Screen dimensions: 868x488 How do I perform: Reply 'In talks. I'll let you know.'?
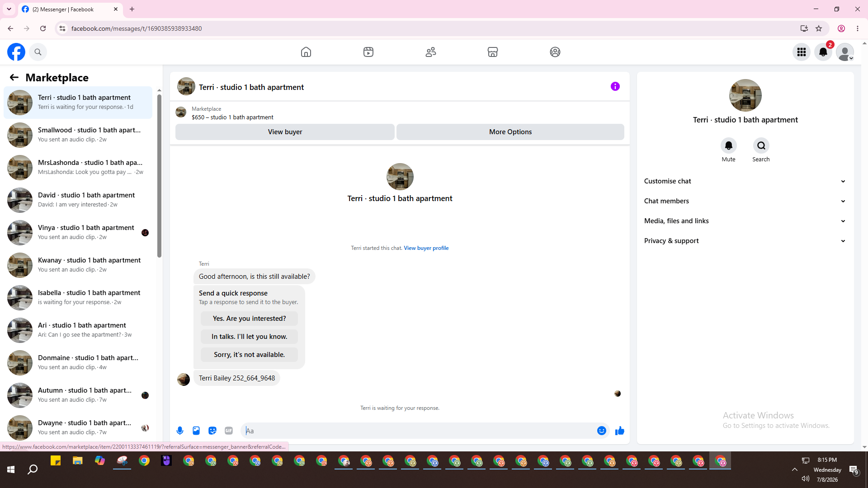pos(250,337)
